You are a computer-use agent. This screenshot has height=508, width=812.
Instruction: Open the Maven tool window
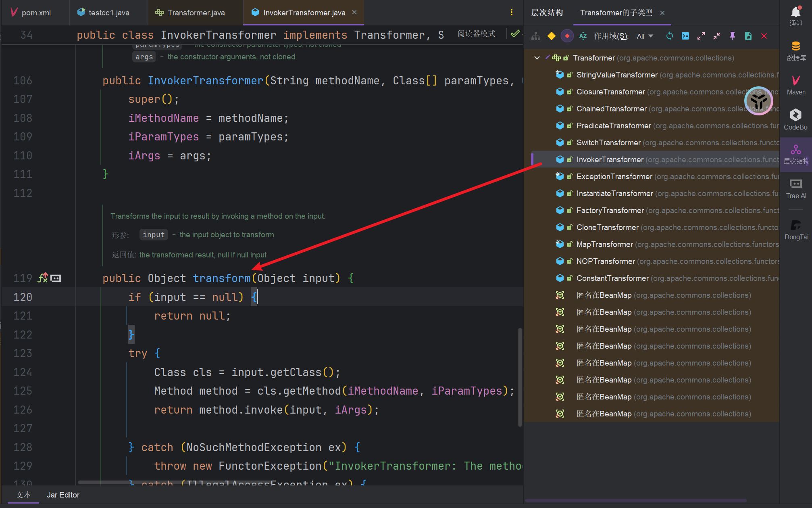click(796, 85)
